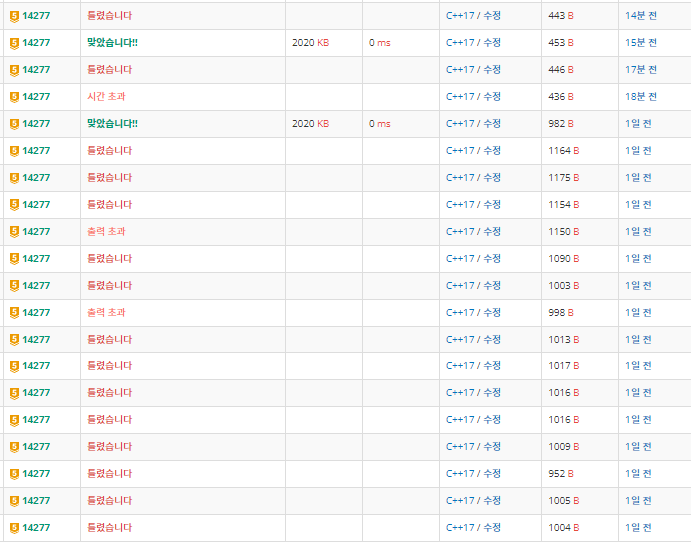Open the C++17 source link in the 1175 B row

[460, 178]
